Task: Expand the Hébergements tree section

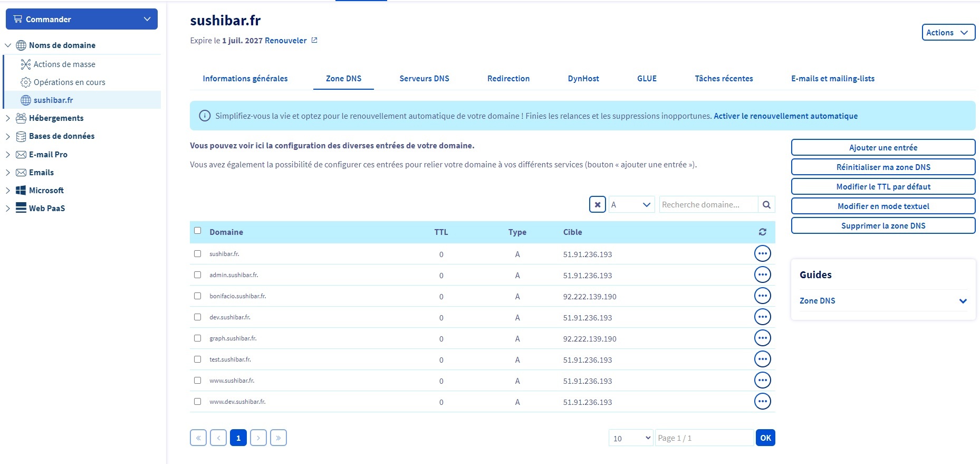Action: click(8, 118)
